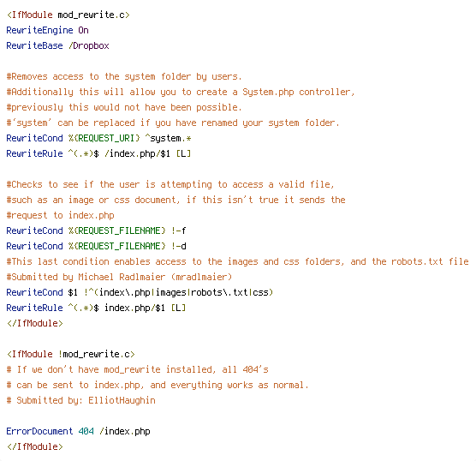Select the RewriteEngine On line
This screenshot has width=476, height=461.
pyautogui.click(x=47, y=30)
